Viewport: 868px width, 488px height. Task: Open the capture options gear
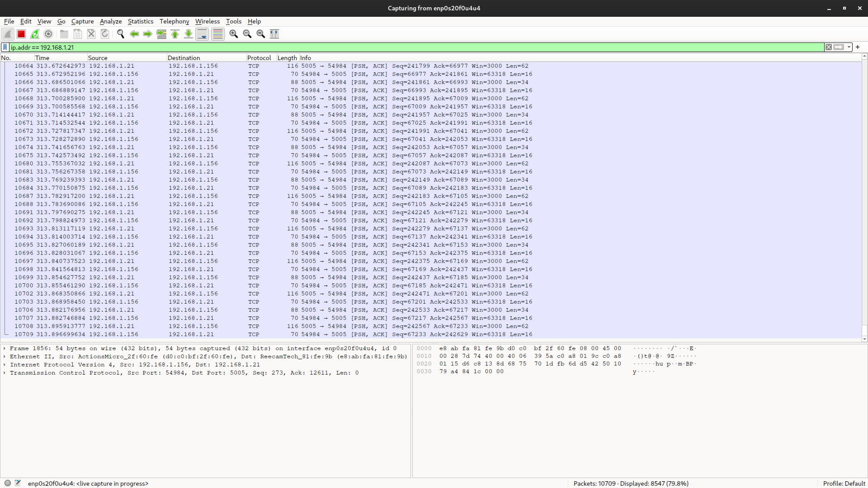(x=48, y=34)
